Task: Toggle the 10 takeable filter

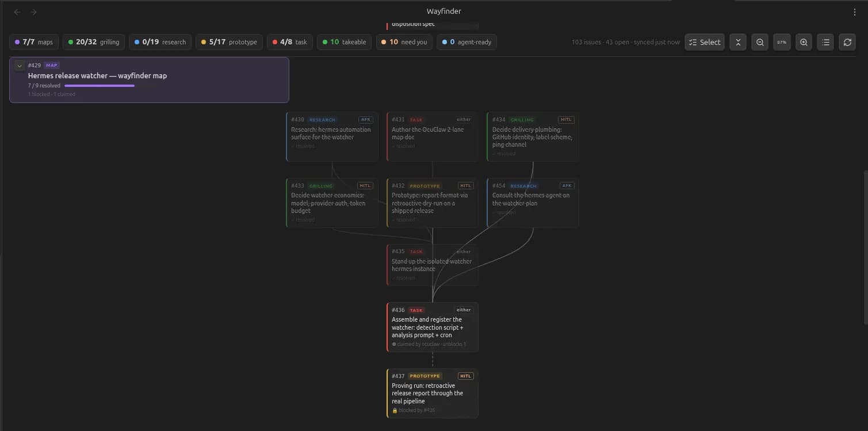Action: click(x=345, y=42)
